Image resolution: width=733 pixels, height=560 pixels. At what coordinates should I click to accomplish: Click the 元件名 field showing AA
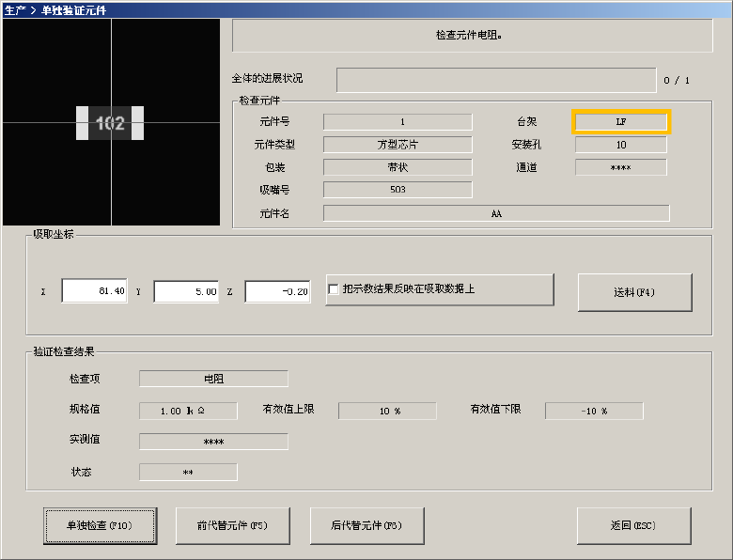496,213
